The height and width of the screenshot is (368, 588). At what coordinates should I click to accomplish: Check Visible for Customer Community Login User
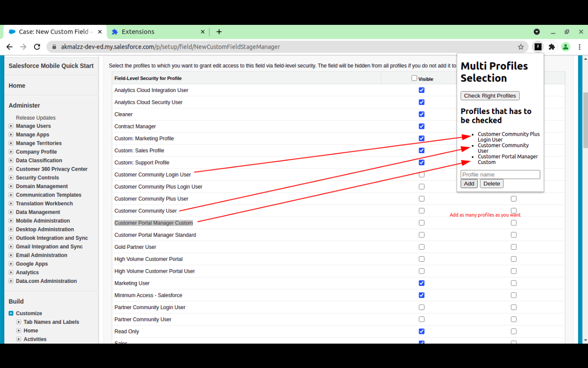(422, 175)
